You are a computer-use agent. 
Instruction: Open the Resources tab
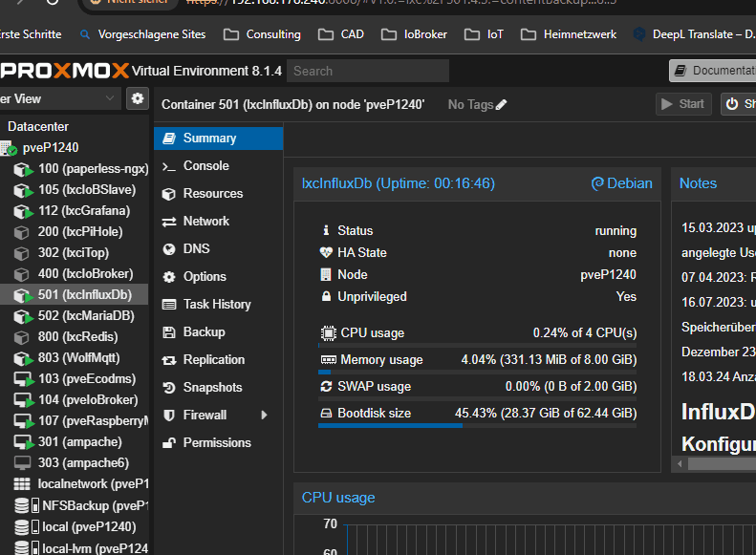pos(219,194)
